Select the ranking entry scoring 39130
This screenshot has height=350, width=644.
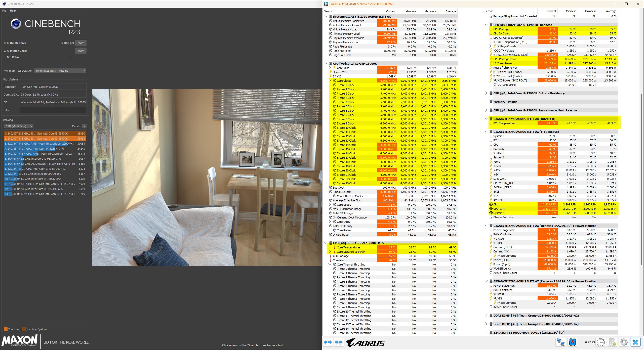[x=45, y=134]
